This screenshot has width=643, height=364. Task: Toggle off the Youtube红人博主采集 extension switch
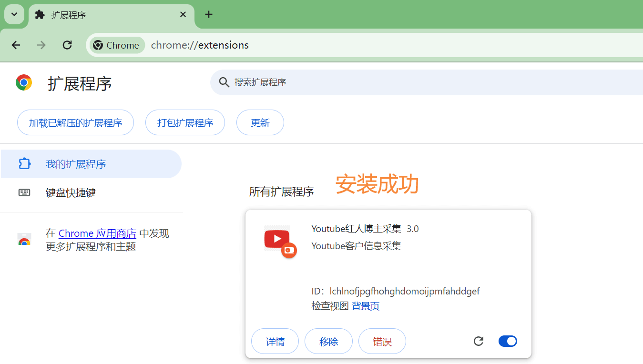508,341
